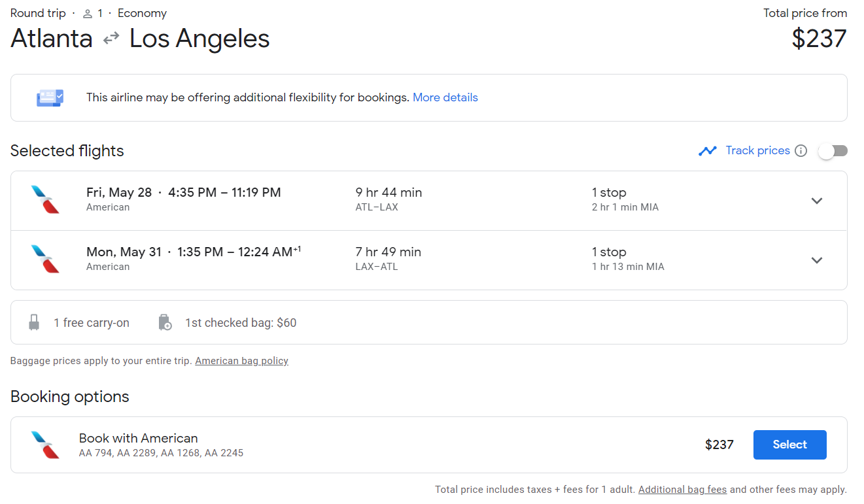Screen dimensions: 864x504
Task: Expand the Fri, May 28 flight details
Action: pyautogui.click(x=816, y=201)
